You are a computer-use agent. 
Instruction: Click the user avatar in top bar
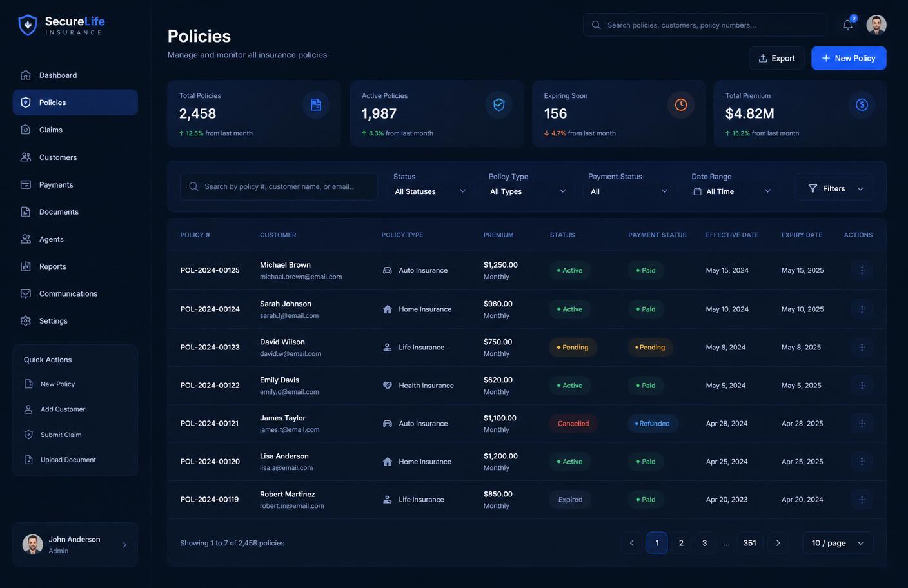pyautogui.click(x=876, y=24)
